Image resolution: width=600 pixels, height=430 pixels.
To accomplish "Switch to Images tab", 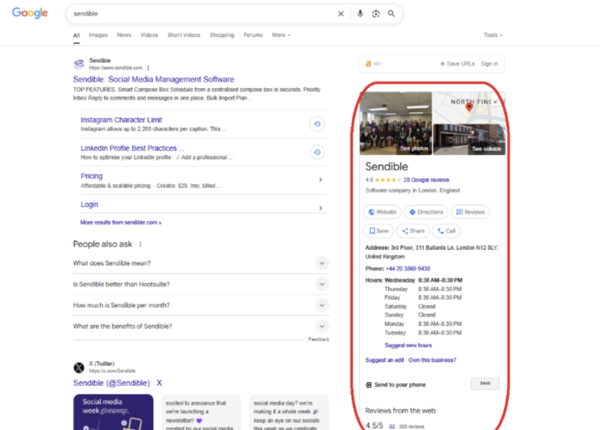I will pos(98,35).
